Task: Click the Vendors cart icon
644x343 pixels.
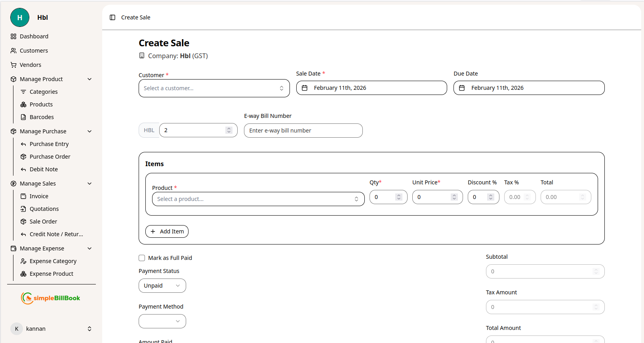Action: [x=13, y=65]
